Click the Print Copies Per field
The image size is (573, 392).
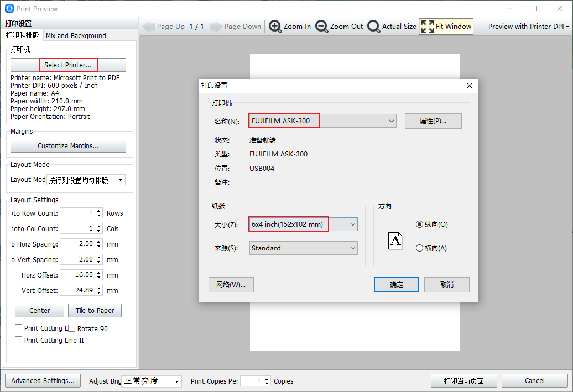pyautogui.click(x=252, y=381)
